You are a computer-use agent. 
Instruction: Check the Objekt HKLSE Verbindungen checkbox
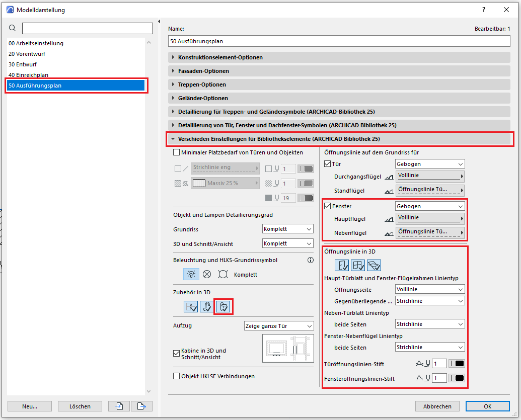[176, 376]
